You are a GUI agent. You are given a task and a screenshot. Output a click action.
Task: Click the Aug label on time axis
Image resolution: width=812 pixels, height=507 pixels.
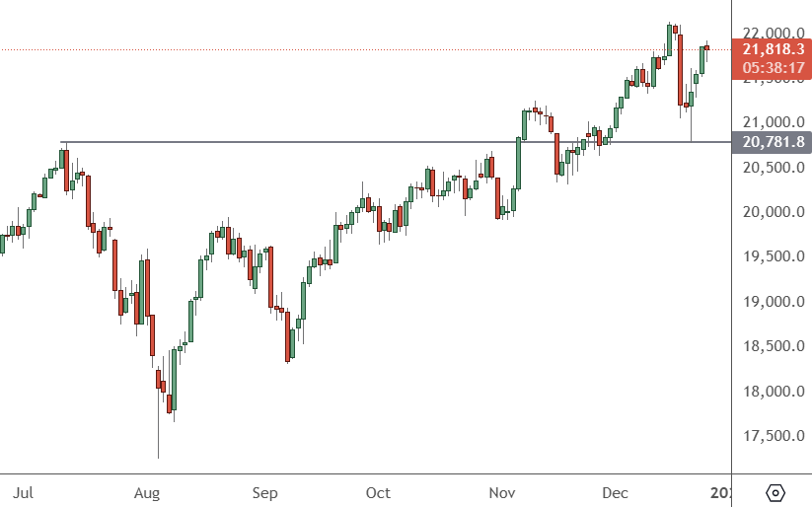point(147,492)
